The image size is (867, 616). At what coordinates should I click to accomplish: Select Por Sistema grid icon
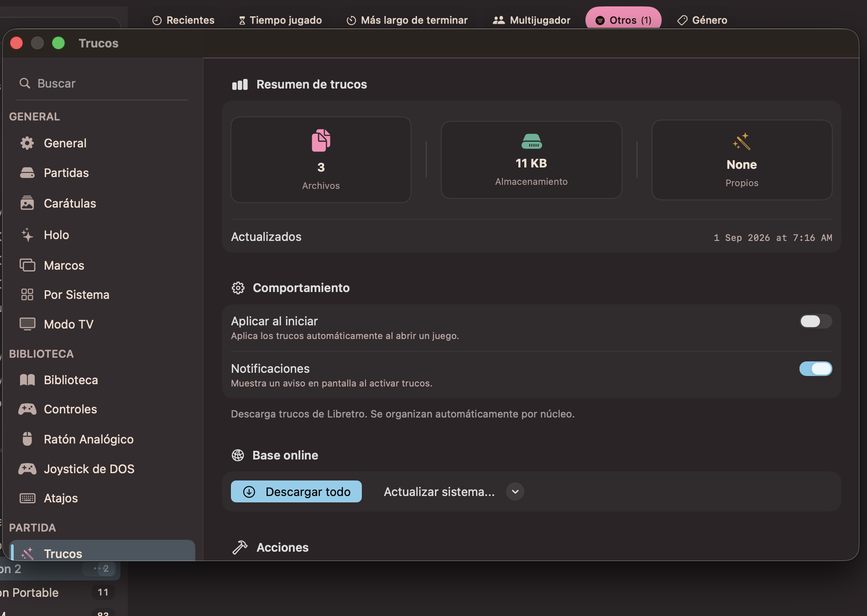tap(27, 295)
